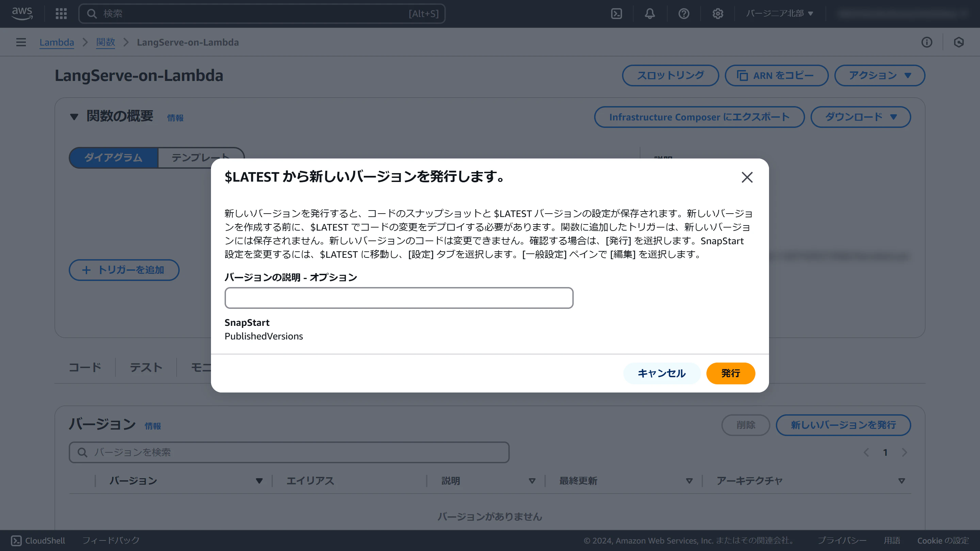Sort by the アーキテクチャ column
Image resolution: width=980 pixels, height=551 pixels.
tap(901, 481)
